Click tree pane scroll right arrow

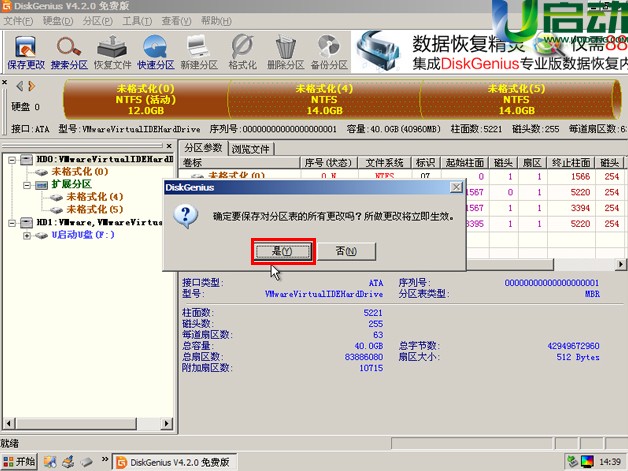(x=167, y=423)
